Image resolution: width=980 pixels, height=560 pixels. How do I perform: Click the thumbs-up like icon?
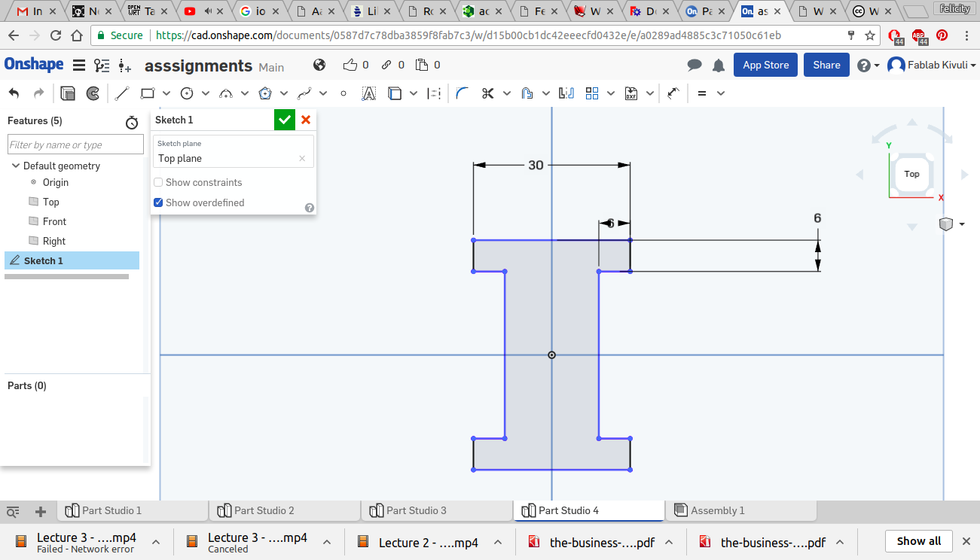(x=350, y=65)
